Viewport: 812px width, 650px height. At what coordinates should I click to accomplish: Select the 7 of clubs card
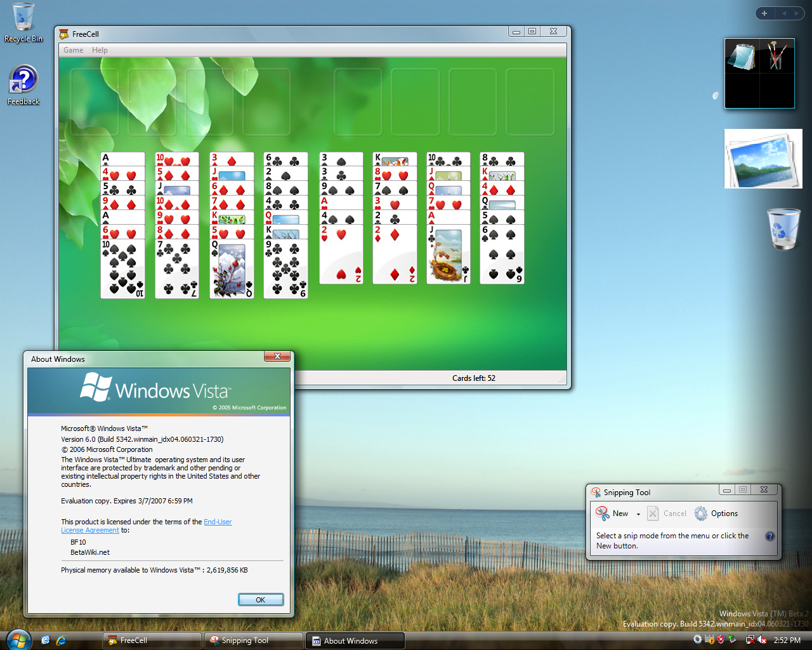point(177,269)
